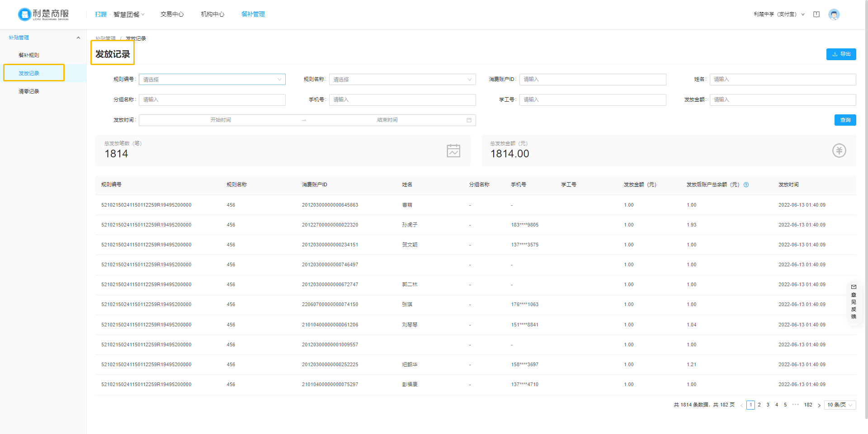This screenshot has width=868, height=434.
Task: Focus the 学工号 input field
Action: [x=593, y=100]
